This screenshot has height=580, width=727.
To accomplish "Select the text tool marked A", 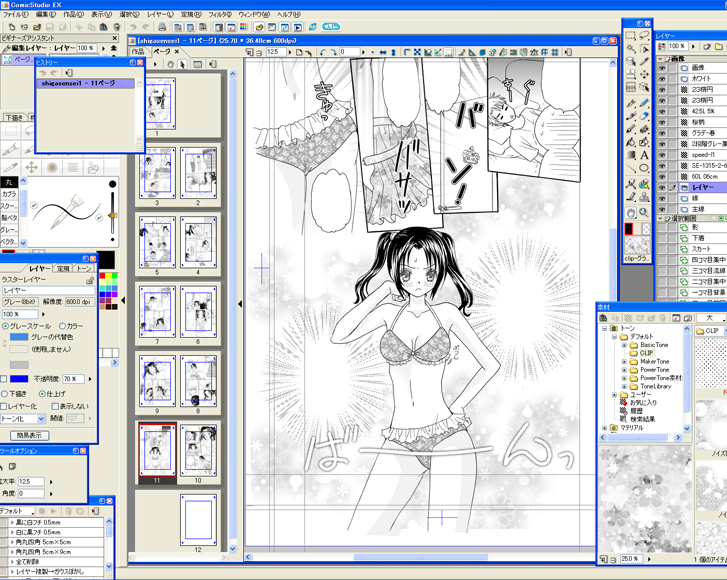I will pos(644,155).
